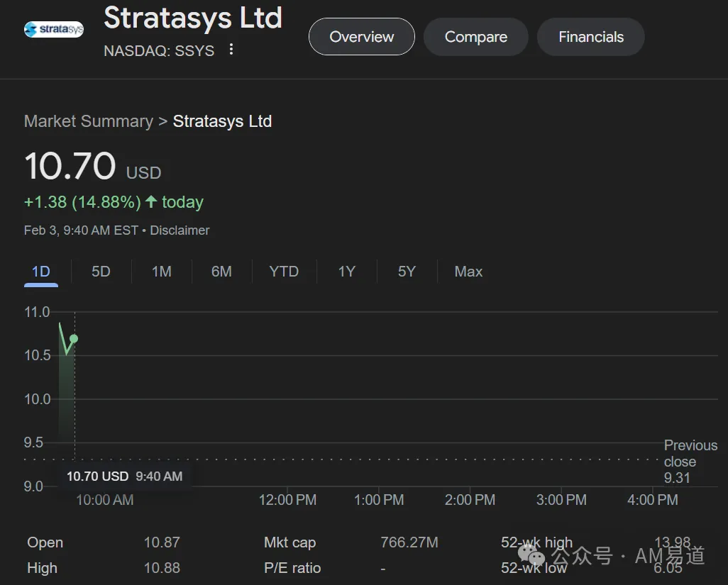Open the three-dot options menu beside SSYS
The image size is (728, 585).
(231, 49)
